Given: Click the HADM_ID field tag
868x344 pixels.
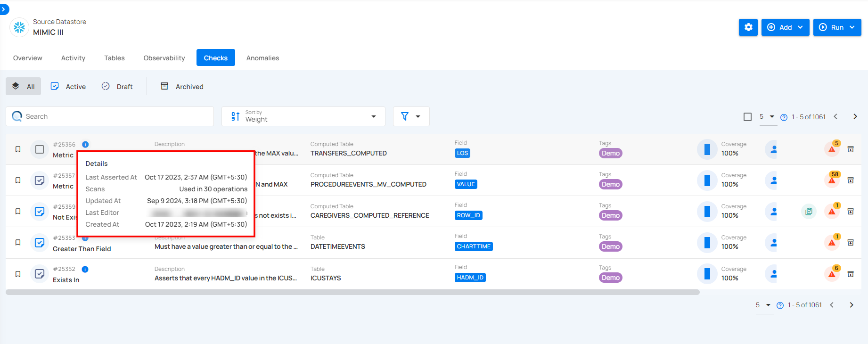Looking at the screenshot, I should [470, 278].
